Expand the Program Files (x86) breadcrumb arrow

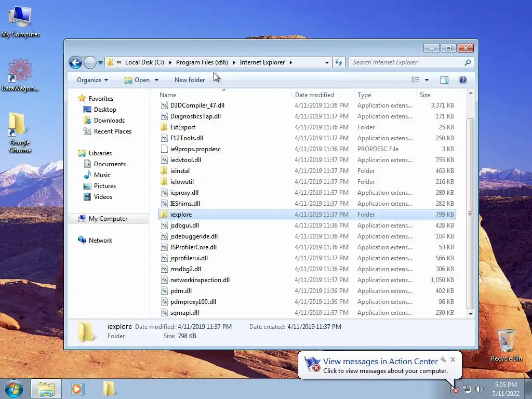coord(234,62)
